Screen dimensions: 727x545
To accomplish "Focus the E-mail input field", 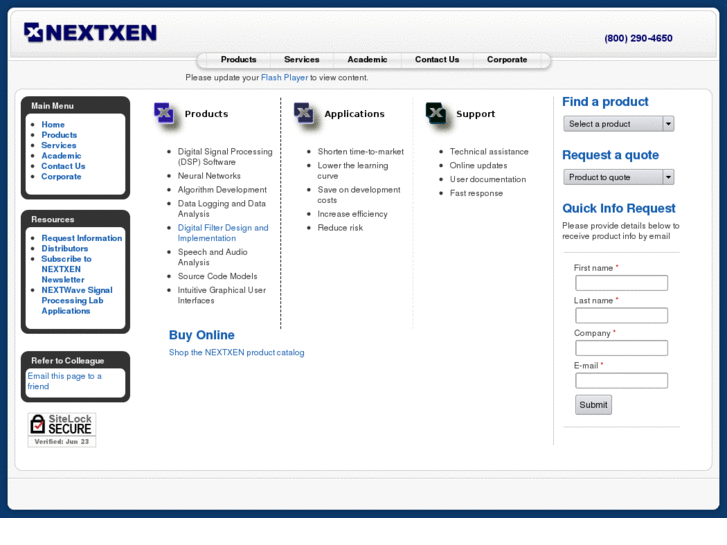I will click(621, 380).
